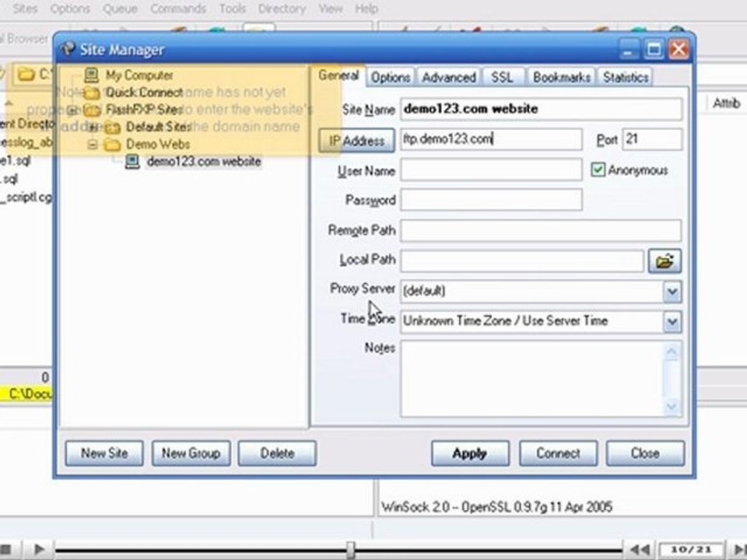Screen dimensions: 747x560
Task: Click the Site Name field
Action: pos(542,109)
